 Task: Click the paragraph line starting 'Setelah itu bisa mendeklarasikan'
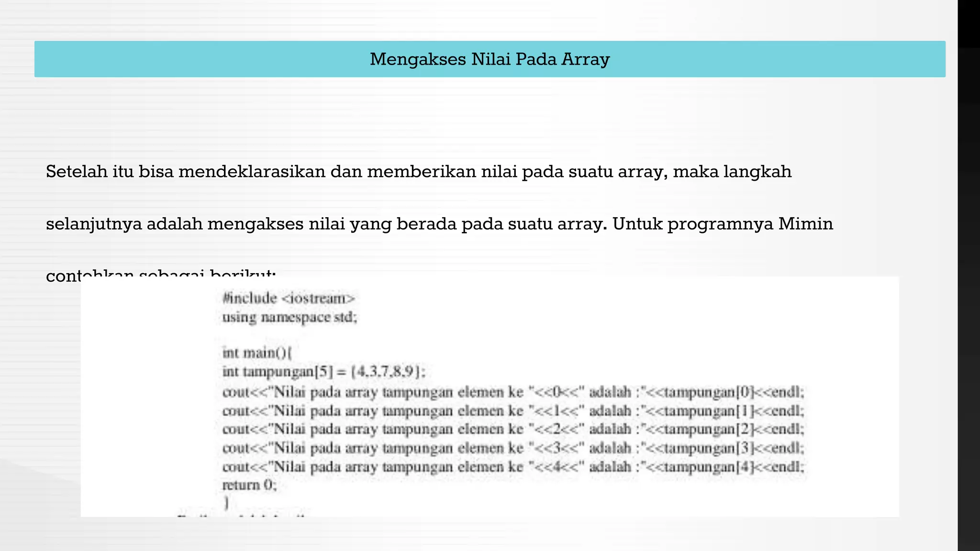(419, 172)
